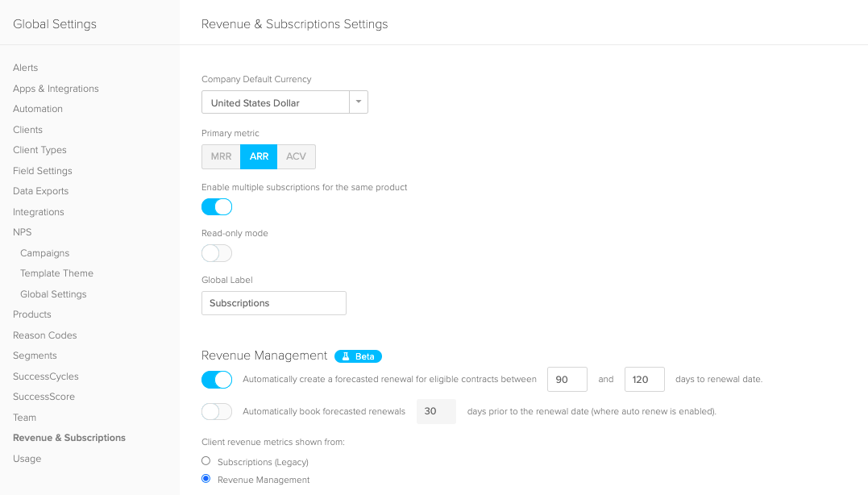Open Reason Codes settings
This screenshot has height=495, width=868.
pyautogui.click(x=45, y=335)
